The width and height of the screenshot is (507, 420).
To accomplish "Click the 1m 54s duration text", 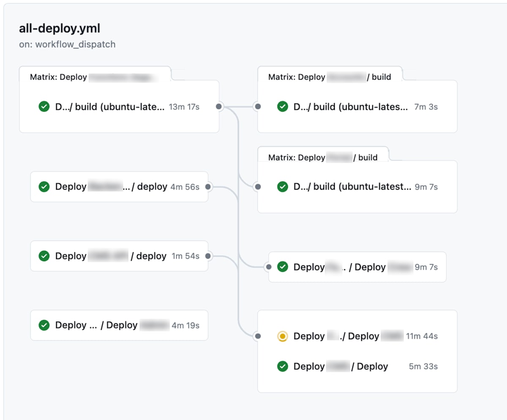I will pyautogui.click(x=185, y=256).
